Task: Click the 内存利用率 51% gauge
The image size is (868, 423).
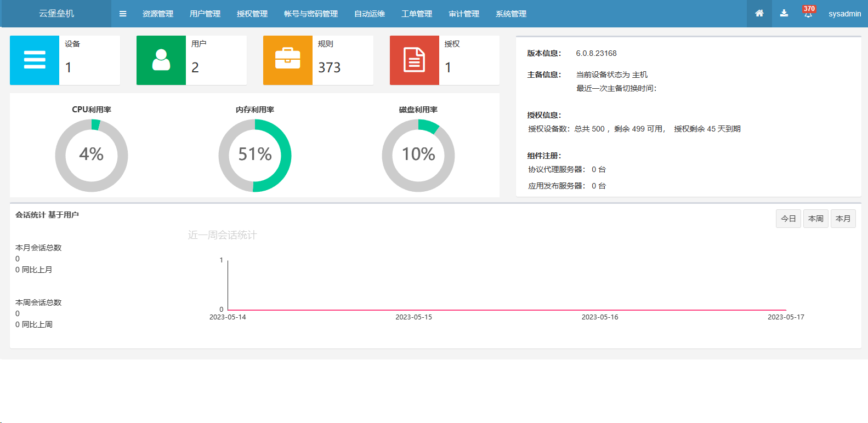Action: [x=255, y=156]
